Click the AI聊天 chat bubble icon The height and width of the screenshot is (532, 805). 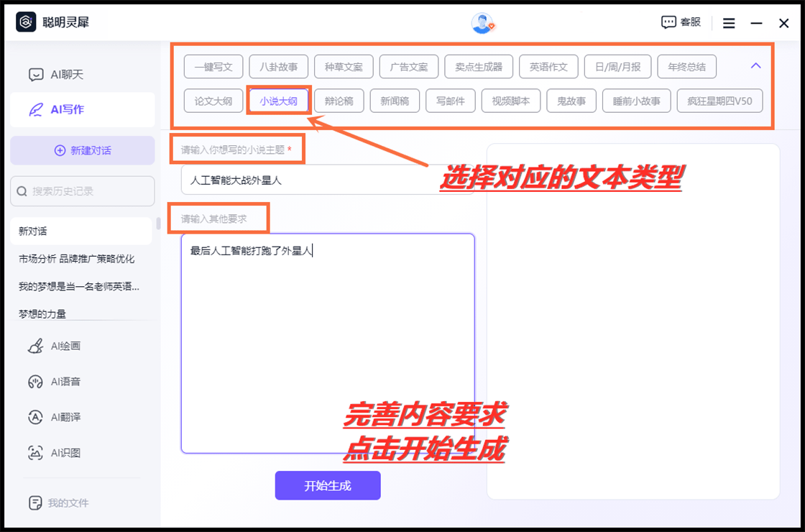[x=35, y=75]
